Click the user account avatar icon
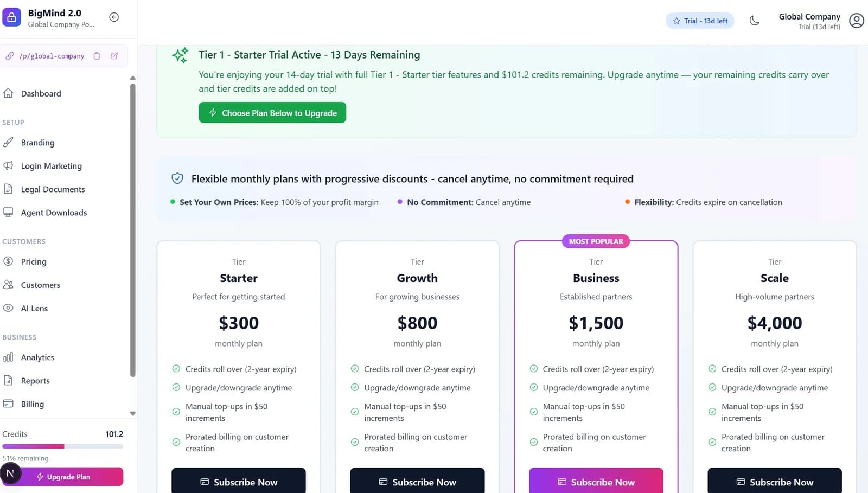This screenshot has width=868, height=493. 857,21
